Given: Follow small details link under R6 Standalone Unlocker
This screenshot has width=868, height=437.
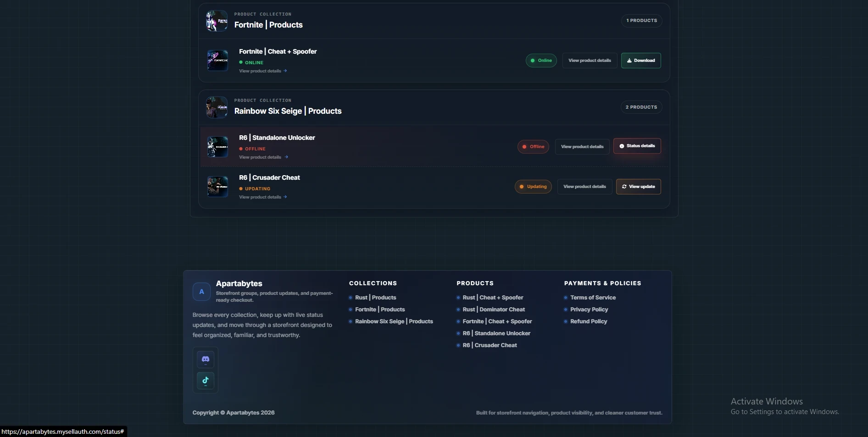Looking at the screenshot, I should (x=263, y=157).
